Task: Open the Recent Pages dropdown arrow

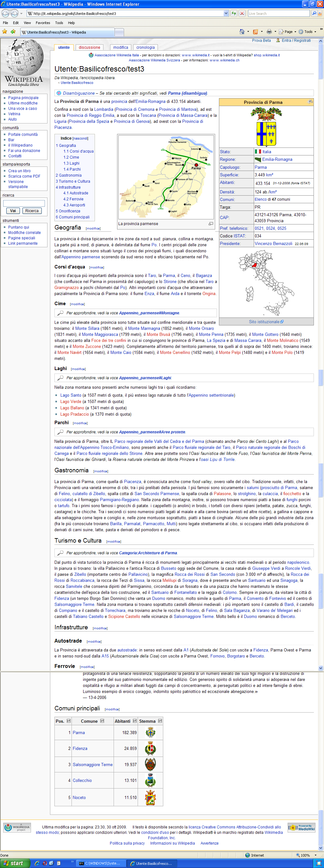Action: click(21, 14)
